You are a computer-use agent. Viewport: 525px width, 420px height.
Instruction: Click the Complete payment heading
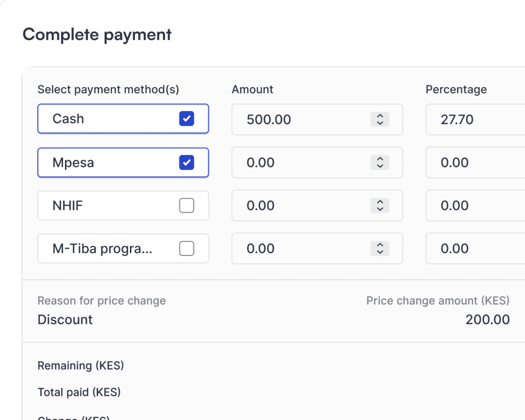point(97,34)
